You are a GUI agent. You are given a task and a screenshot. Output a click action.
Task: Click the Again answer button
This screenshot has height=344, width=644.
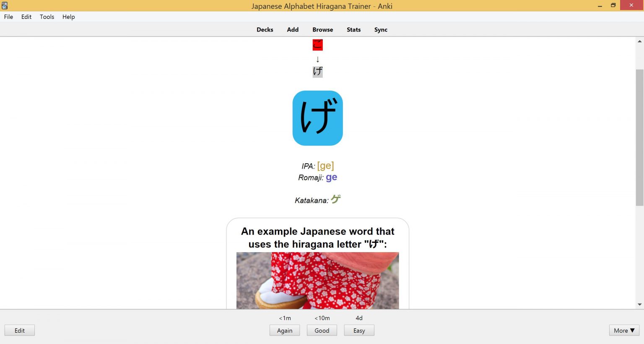tap(285, 330)
